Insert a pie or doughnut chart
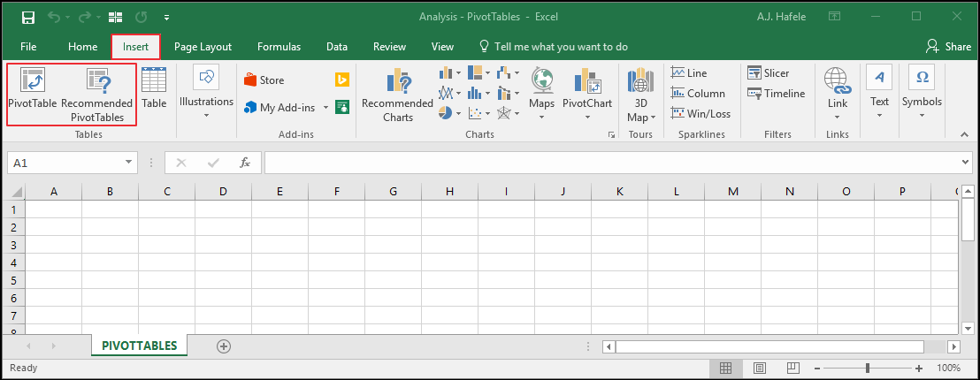The width and height of the screenshot is (980, 380). pyautogui.click(x=449, y=113)
